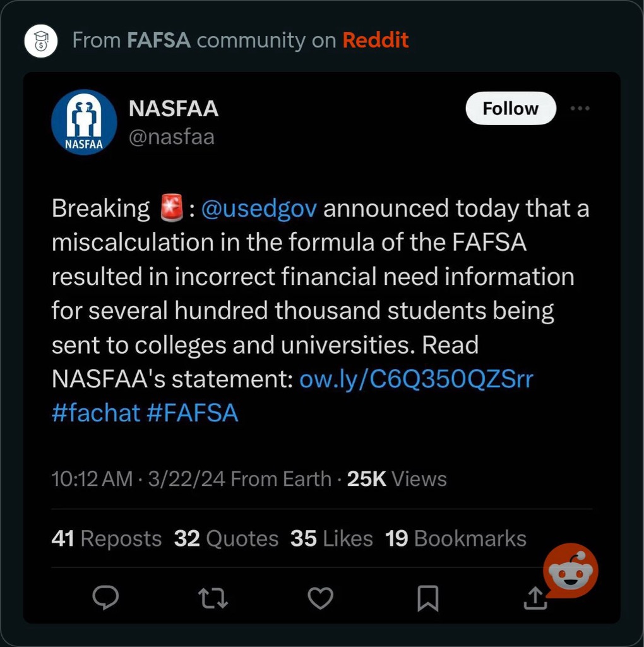Open the three-dot more options menu

point(580,109)
